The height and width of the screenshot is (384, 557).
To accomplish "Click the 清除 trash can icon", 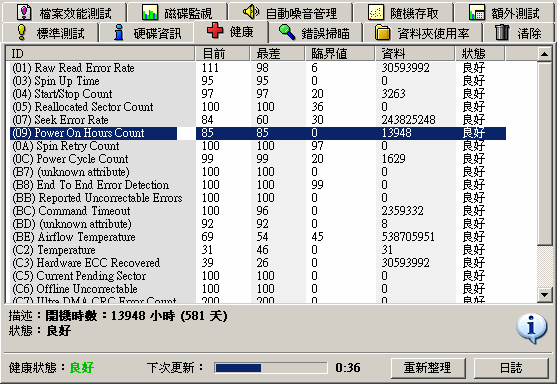I will point(502,32).
